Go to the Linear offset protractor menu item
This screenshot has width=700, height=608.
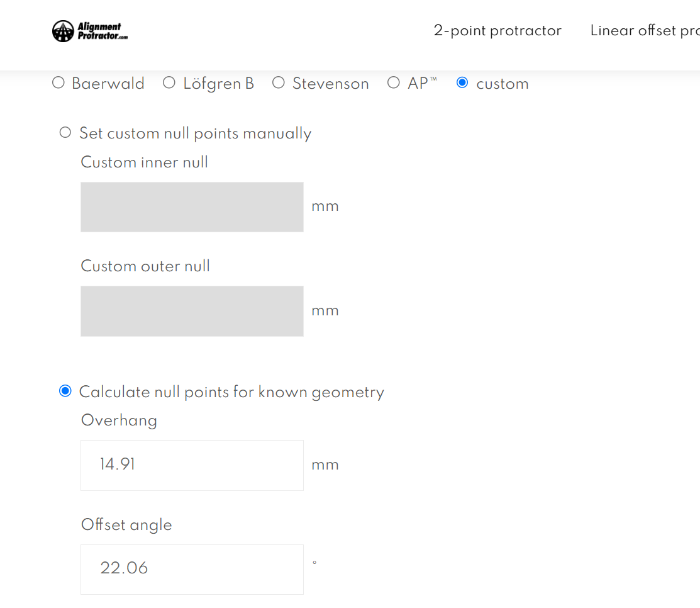645,31
